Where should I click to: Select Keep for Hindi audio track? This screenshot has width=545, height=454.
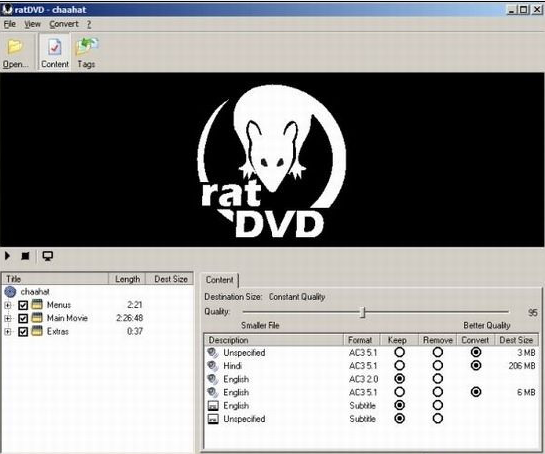click(400, 365)
